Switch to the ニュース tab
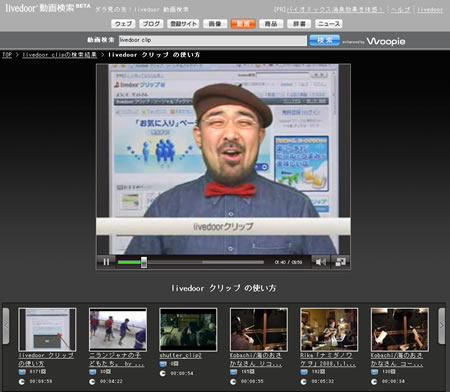Image resolution: width=450 pixels, height=392 pixels. point(329,24)
